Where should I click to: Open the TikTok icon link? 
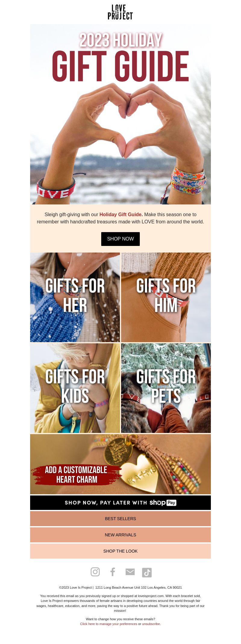[x=147, y=572]
